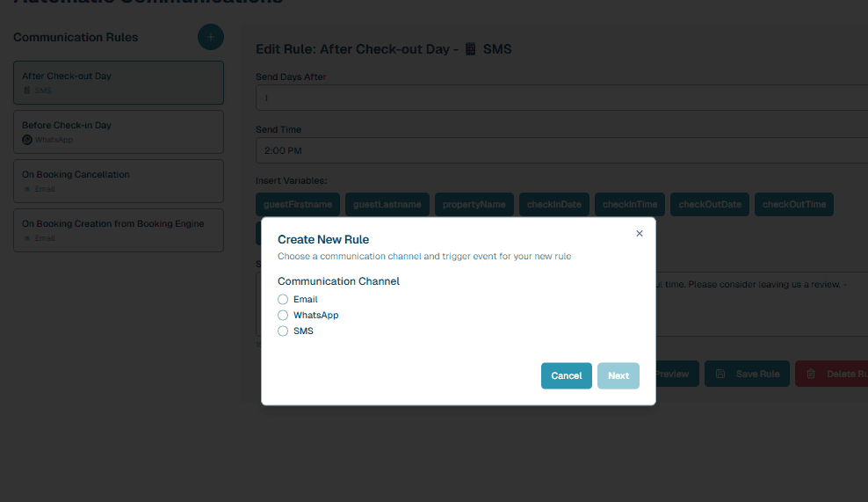The height and width of the screenshot is (502, 868).
Task: Click the Email icon under On Booking Cancellation
Action: (x=27, y=189)
